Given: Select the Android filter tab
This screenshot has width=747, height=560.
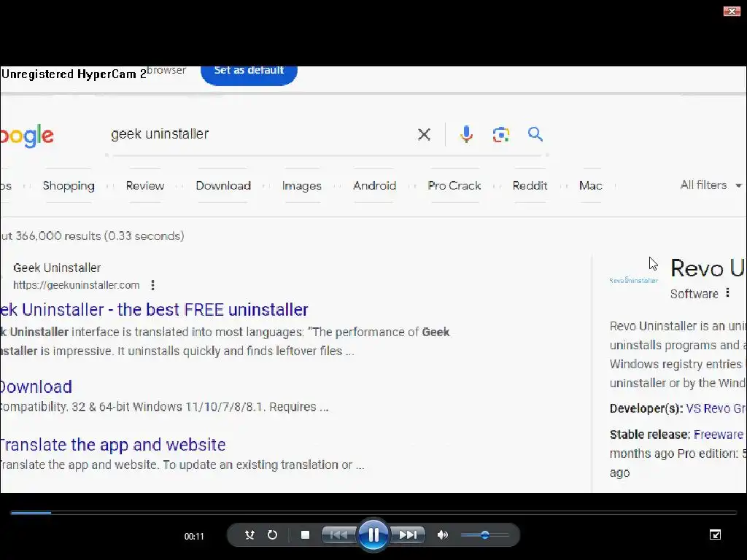Looking at the screenshot, I should coord(374,185).
